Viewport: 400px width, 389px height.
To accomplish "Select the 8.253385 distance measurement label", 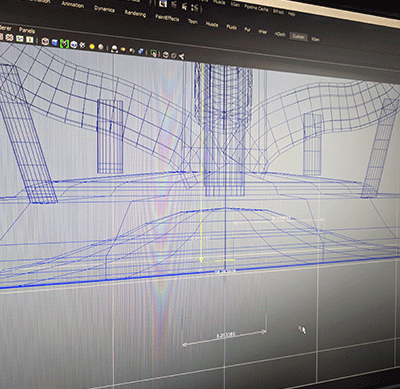I will click(x=225, y=336).
